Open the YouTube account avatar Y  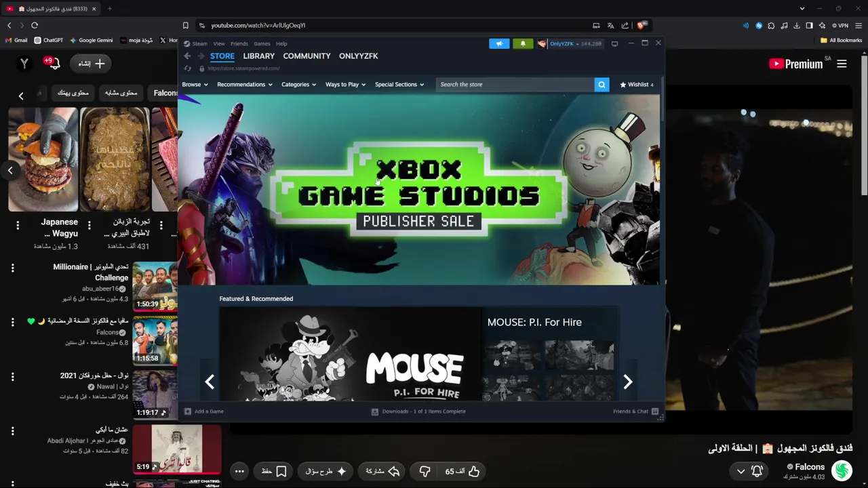pyautogui.click(x=24, y=64)
